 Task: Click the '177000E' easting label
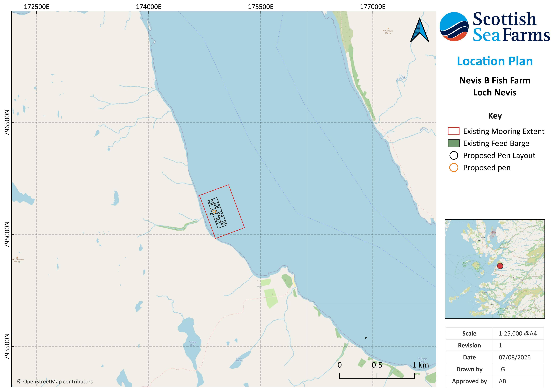pyautogui.click(x=372, y=7)
